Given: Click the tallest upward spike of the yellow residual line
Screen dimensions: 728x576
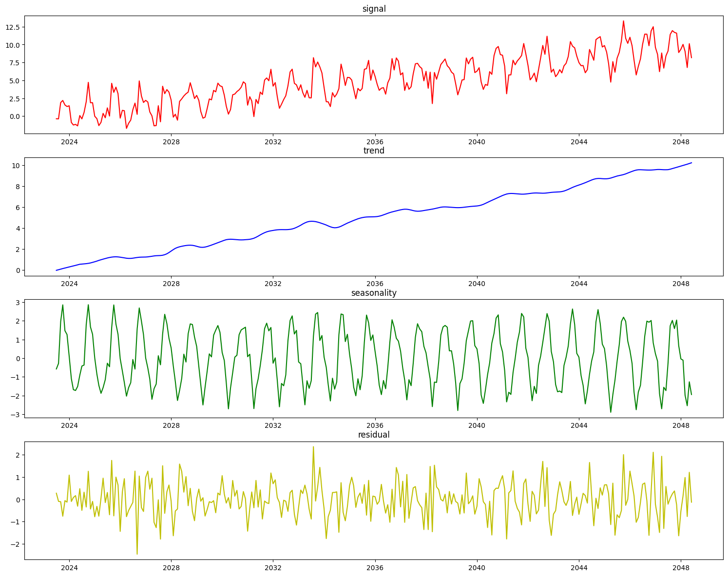Looking at the screenshot, I should tap(313, 447).
